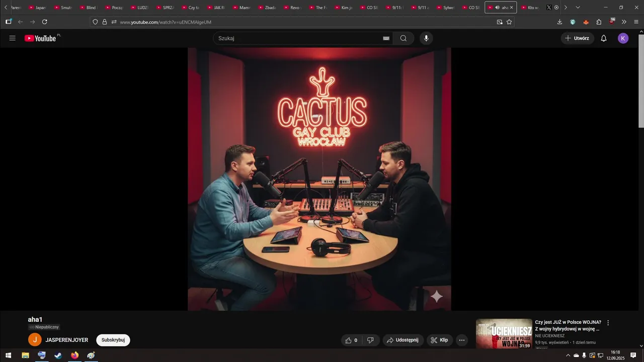
Task: Switch to the Japan tab
Action: [x=38, y=8]
